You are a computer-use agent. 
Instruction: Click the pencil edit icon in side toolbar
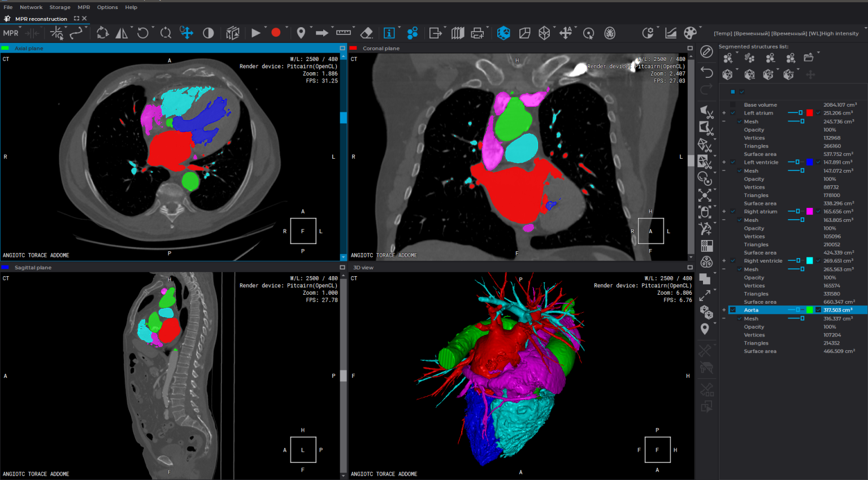tap(706, 52)
